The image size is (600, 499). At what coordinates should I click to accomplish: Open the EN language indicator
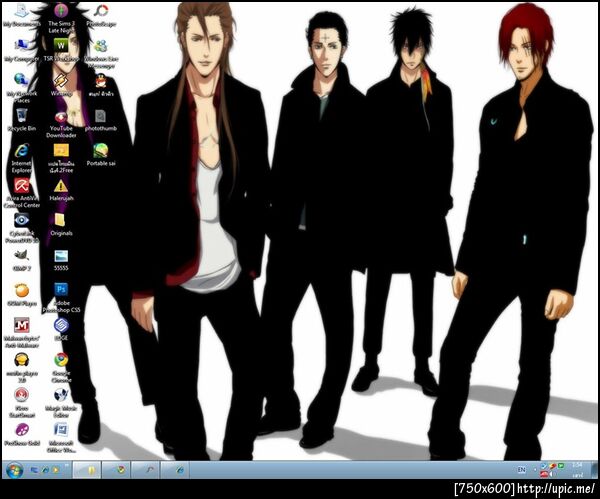(x=521, y=470)
